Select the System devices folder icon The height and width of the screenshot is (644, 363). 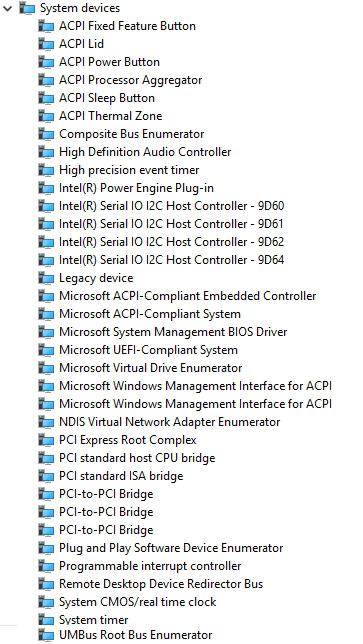coord(27,8)
